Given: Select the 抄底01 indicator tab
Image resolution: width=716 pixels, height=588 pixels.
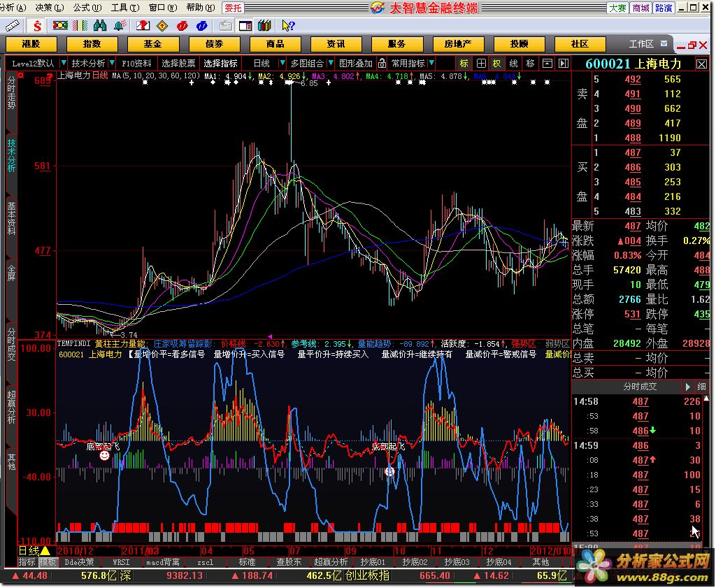Looking at the screenshot, I should (x=373, y=562).
